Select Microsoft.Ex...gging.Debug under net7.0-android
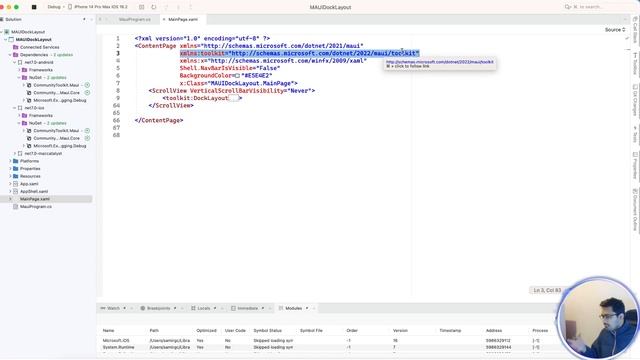The width and height of the screenshot is (640, 360). click(60, 100)
